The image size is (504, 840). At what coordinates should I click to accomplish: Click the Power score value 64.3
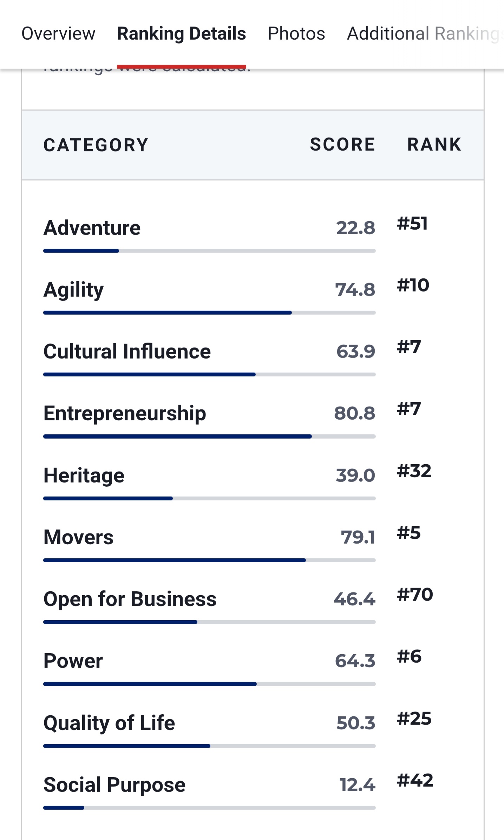coord(355,661)
